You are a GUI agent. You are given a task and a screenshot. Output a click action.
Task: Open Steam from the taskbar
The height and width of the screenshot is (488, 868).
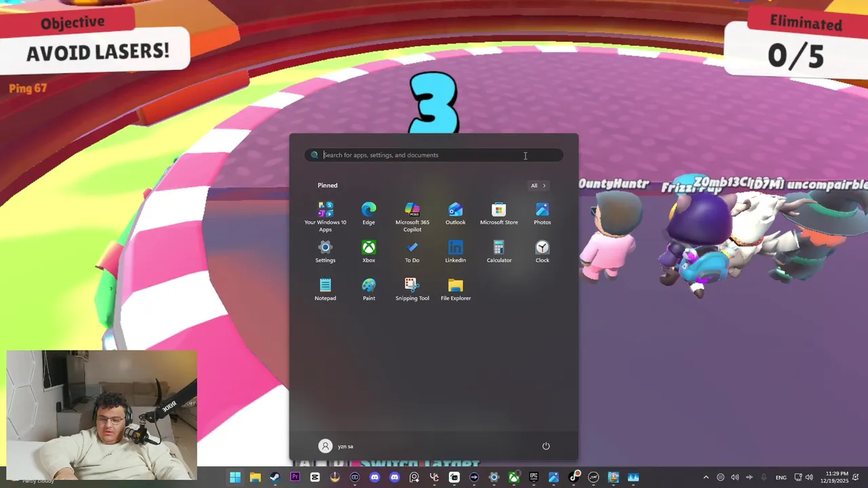275,477
